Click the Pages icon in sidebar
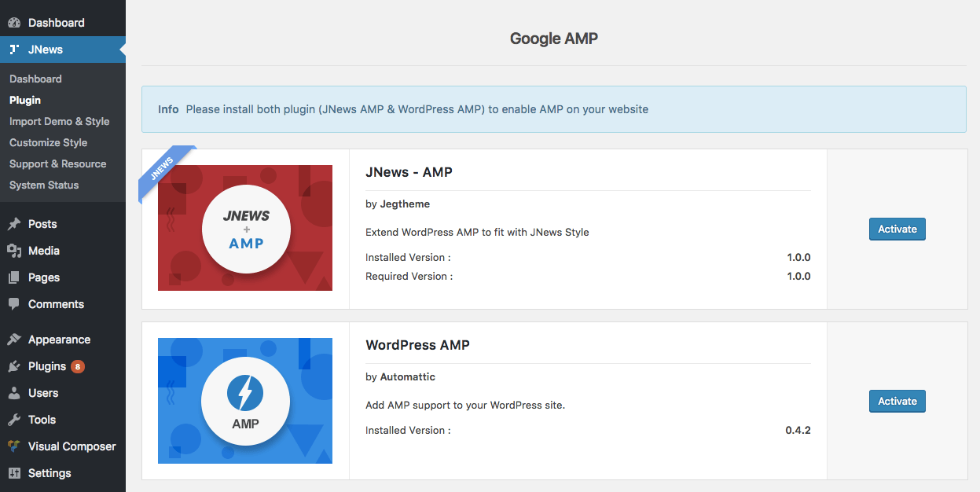 click(x=14, y=277)
